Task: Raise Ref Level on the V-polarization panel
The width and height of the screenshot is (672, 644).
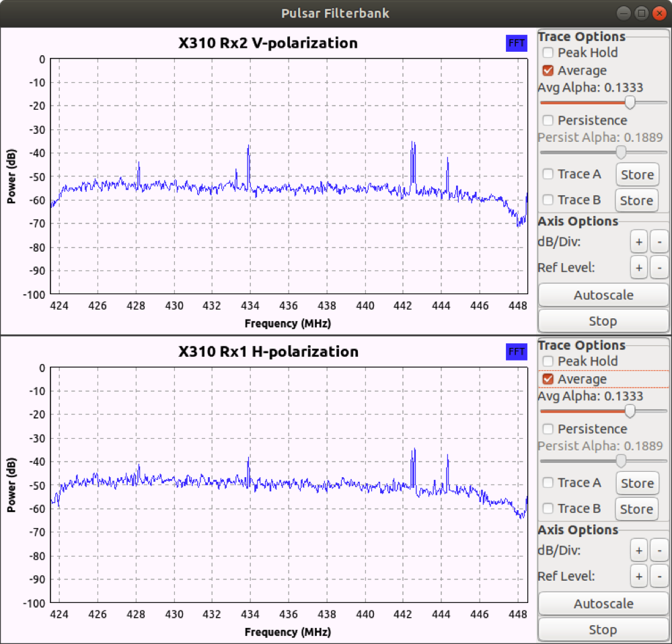Action: tap(639, 268)
